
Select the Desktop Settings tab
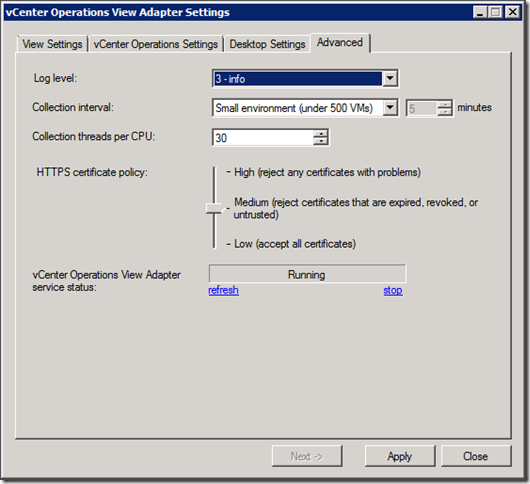(x=267, y=44)
